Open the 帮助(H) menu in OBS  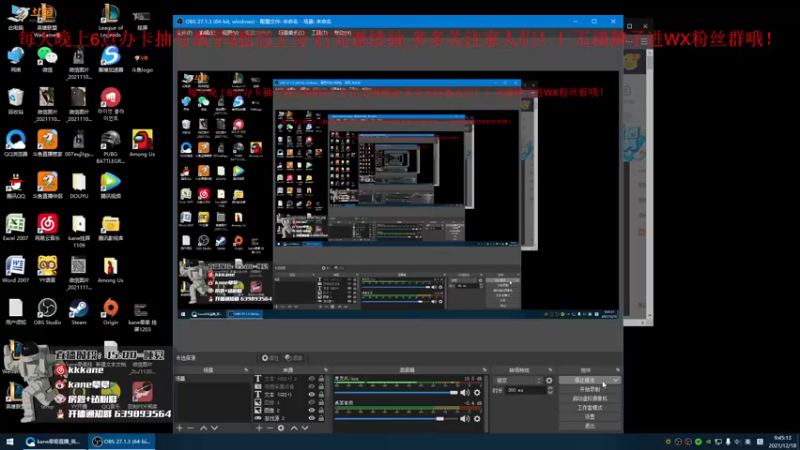pos(342,33)
